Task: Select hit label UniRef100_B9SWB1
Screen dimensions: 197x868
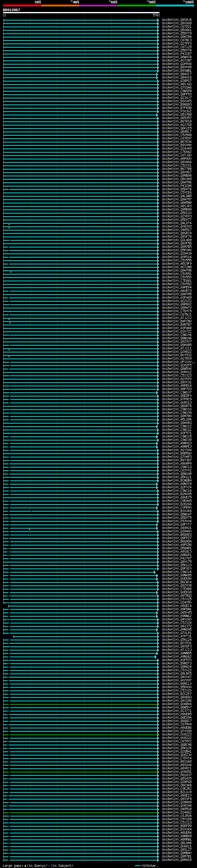Action: 176,71
